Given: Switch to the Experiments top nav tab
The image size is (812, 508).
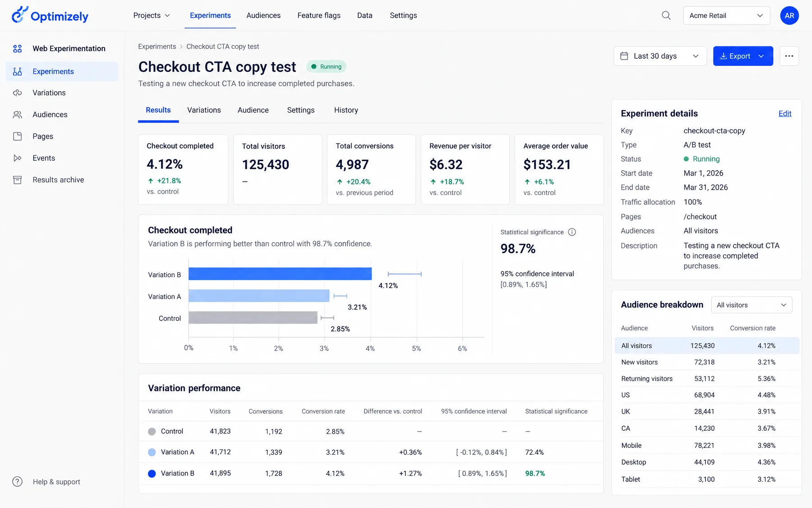Looking at the screenshot, I should pos(210,15).
